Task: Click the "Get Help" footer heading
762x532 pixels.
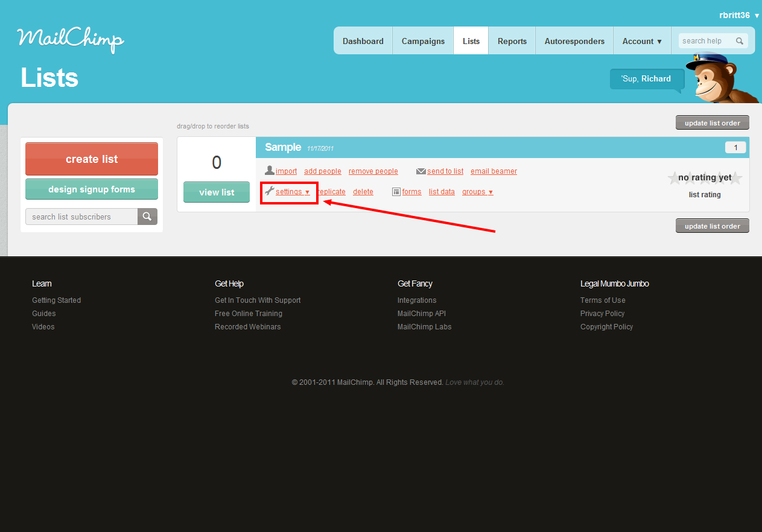Action: pyautogui.click(x=229, y=283)
